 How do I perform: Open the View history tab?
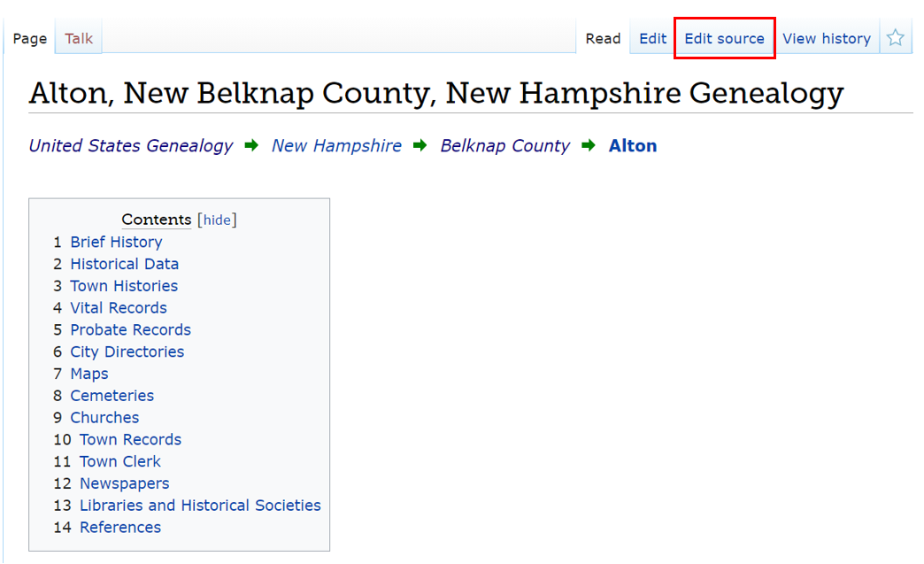tap(827, 39)
